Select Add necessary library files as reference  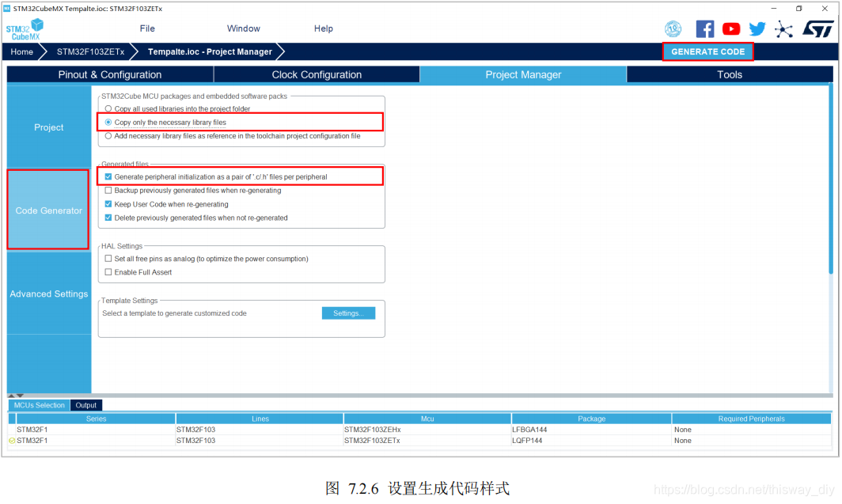point(108,136)
